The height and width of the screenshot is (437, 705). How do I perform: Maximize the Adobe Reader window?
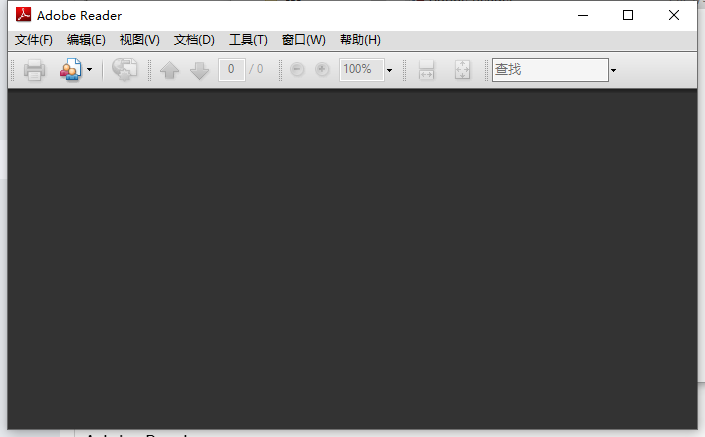628,15
